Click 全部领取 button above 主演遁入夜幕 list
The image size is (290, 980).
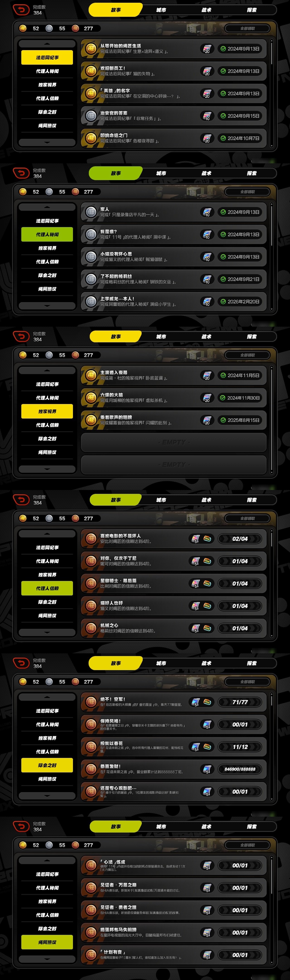[x=247, y=355]
